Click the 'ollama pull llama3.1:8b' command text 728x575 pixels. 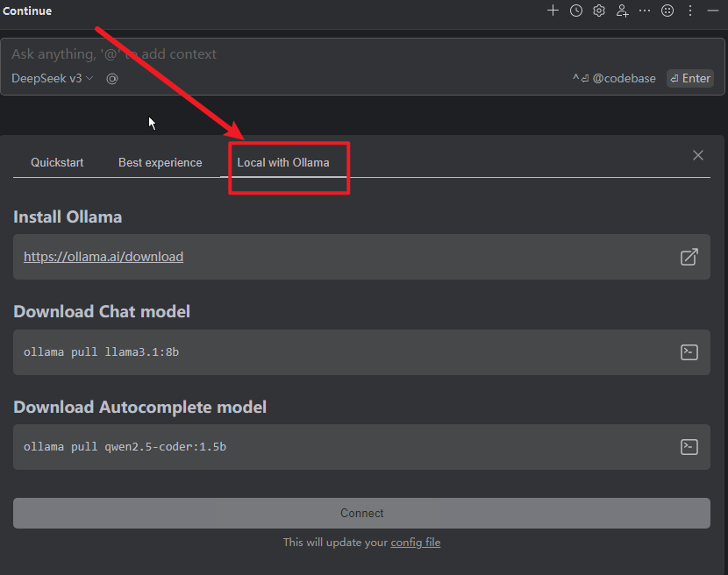pos(101,352)
